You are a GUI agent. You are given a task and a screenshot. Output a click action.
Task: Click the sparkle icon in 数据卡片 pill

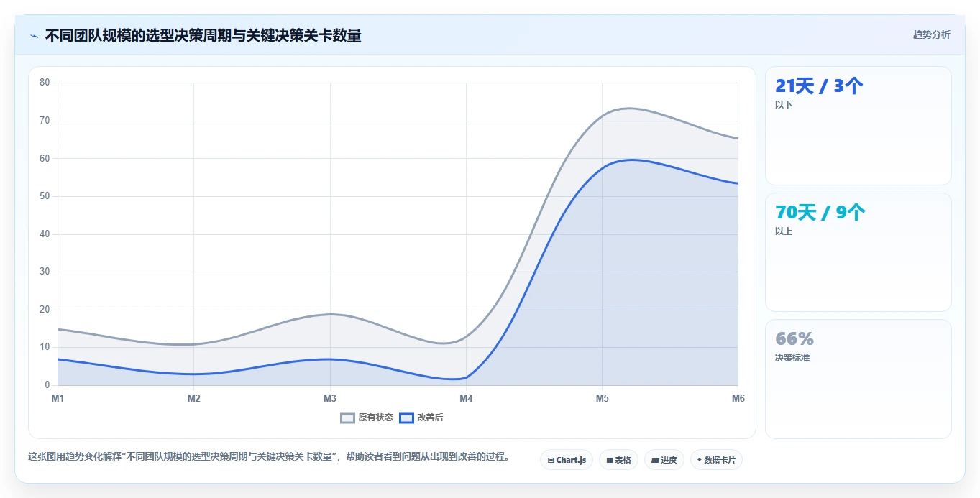(700, 460)
